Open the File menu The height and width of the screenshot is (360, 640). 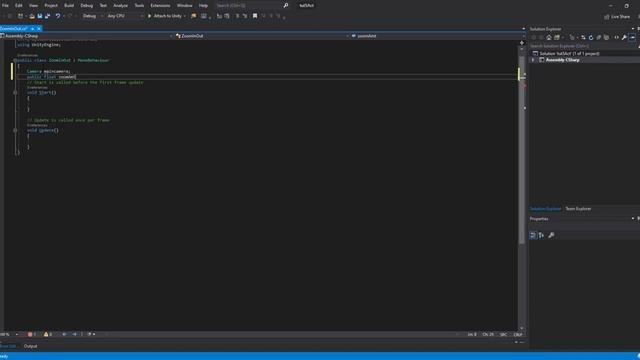tap(5, 6)
